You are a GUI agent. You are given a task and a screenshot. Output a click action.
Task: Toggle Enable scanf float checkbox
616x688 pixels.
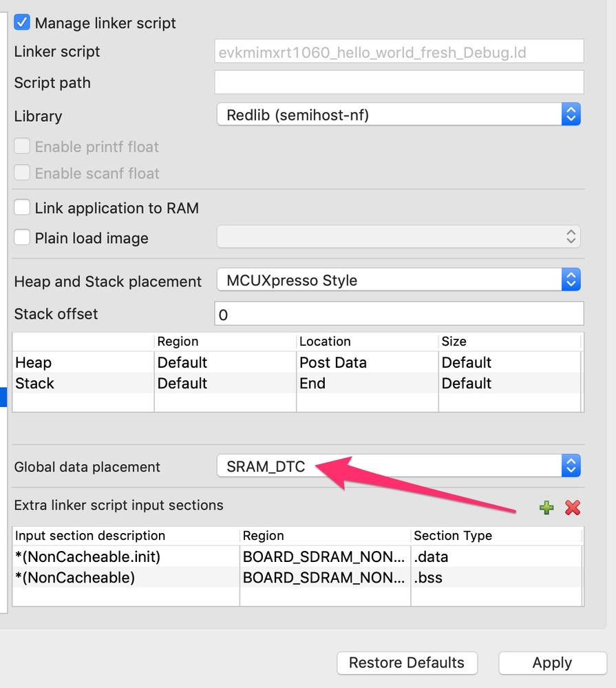click(22, 173)
